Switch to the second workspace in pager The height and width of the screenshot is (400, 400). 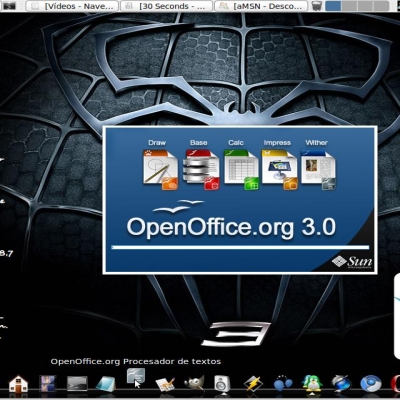coord(349,6)
